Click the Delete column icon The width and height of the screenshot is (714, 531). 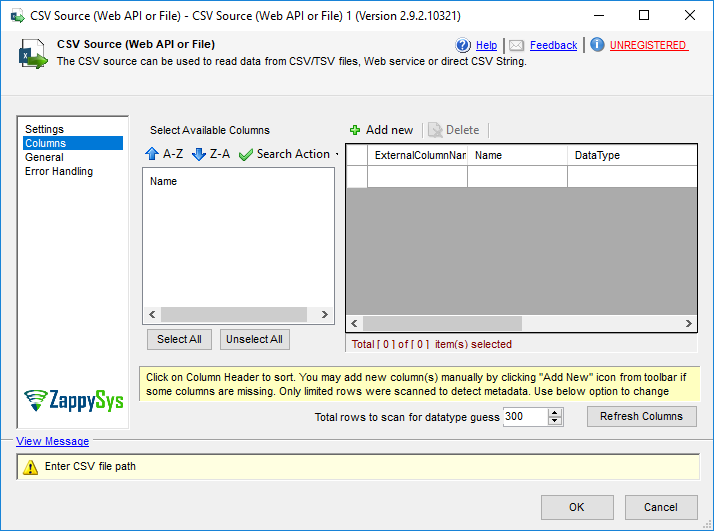[435, 130]
